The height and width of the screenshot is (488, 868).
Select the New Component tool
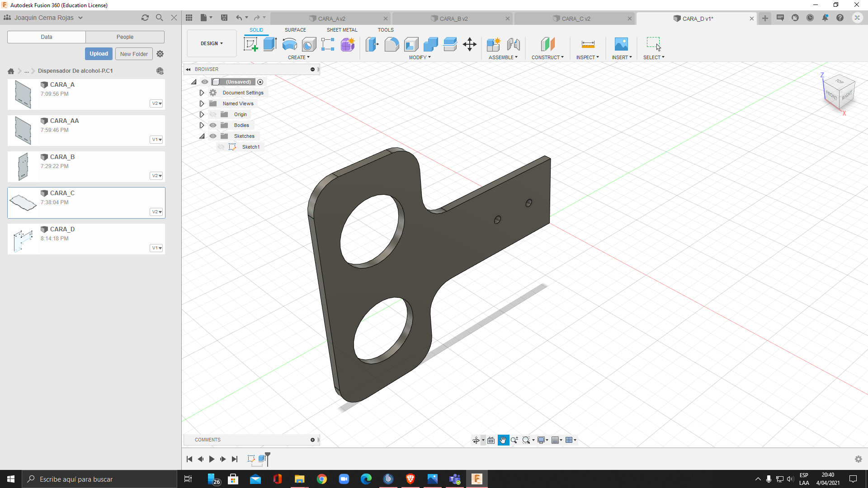(x=494, y=44)
